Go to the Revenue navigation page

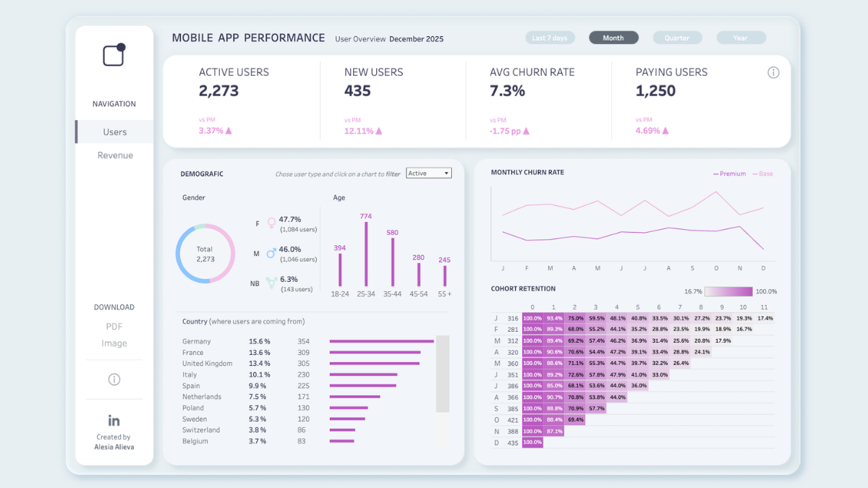[115, 155]
